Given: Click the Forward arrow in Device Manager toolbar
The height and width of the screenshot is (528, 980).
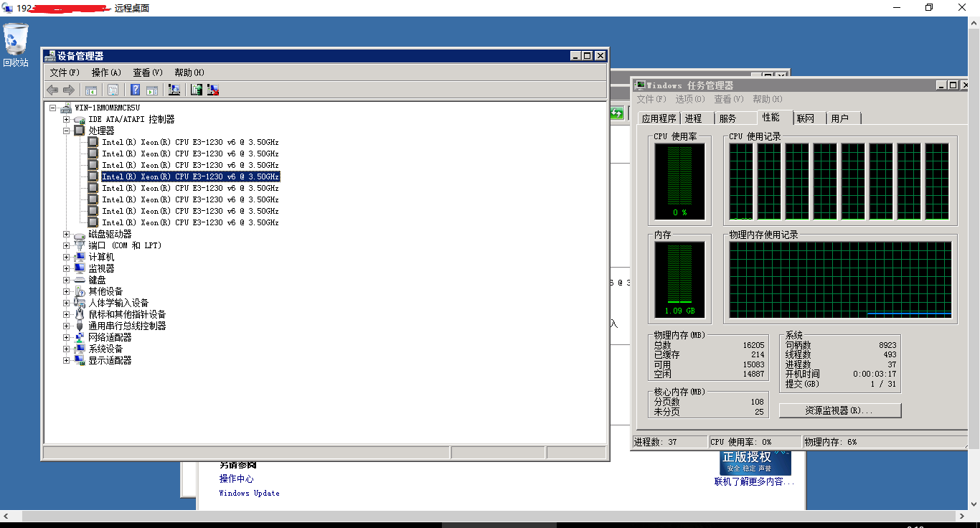Looking at the screenshot, I should 69,90.
